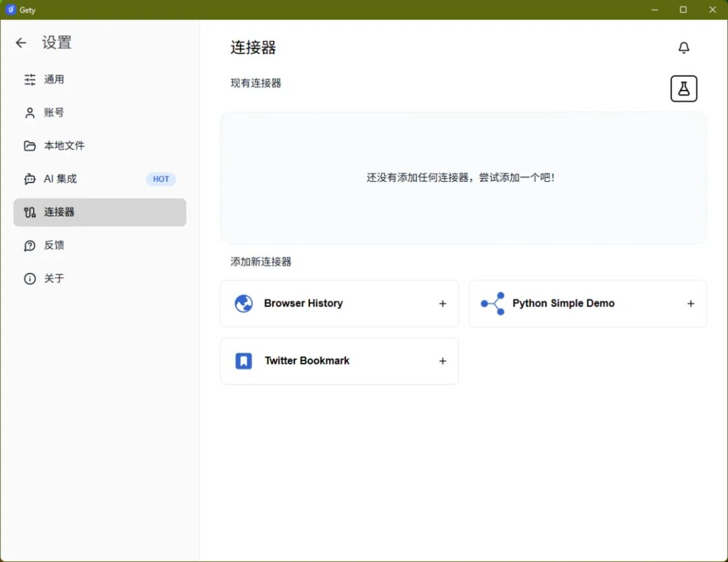
Task: Add the Python Simple Demo connector via plus
Action: pos(690,303)
